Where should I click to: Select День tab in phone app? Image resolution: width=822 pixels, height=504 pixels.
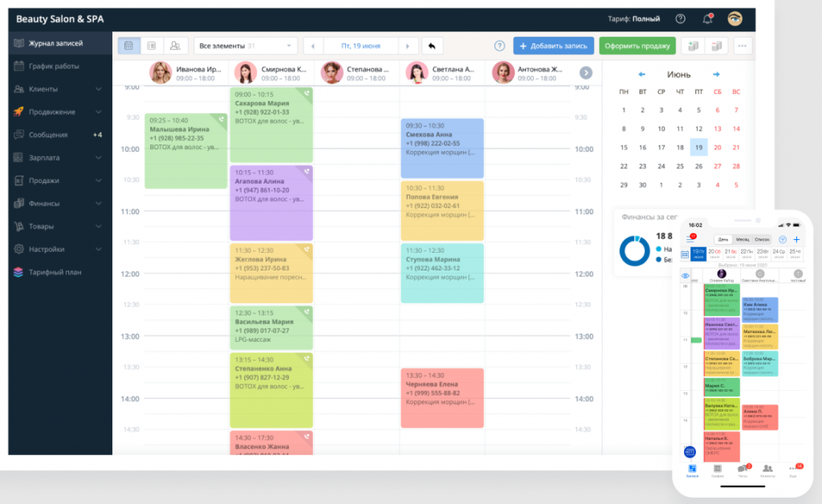[x=723, y=239]
